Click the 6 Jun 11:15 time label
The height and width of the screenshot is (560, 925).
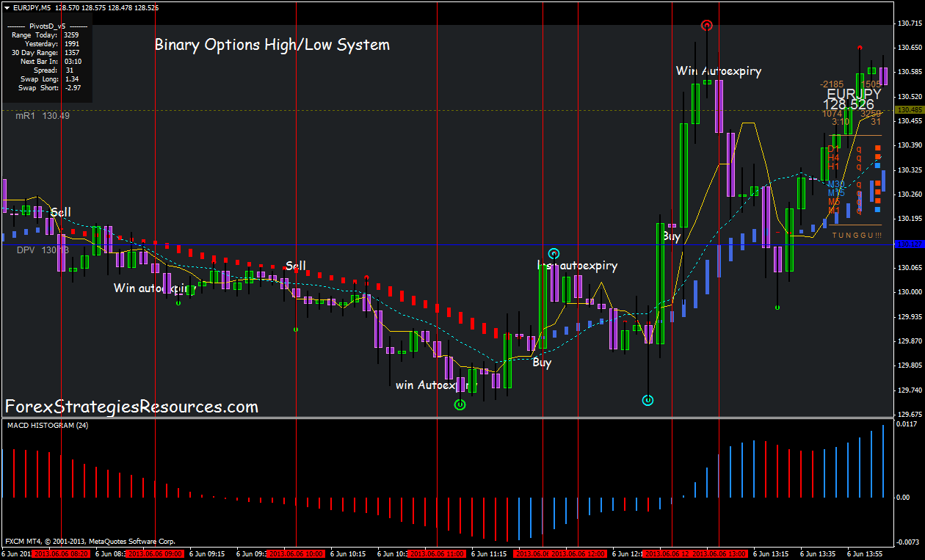tap(490, 554)
